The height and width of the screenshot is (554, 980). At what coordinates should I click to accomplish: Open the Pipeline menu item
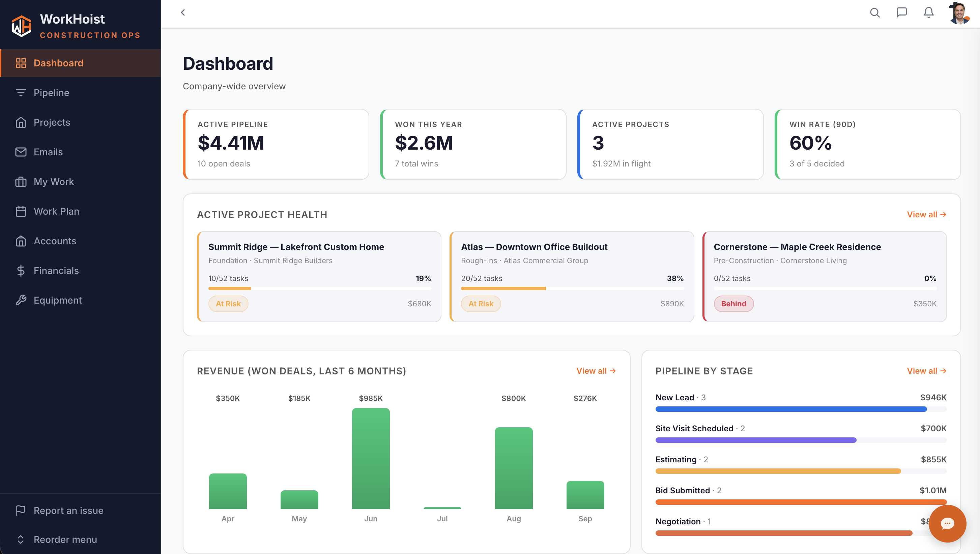(81, 92)
